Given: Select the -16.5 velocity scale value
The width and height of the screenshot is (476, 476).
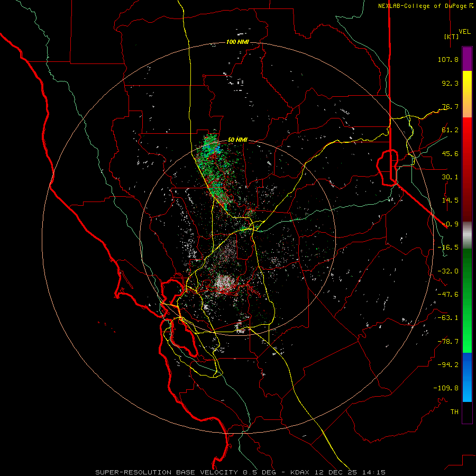Looking at the screenshot, I should point(448,248).
